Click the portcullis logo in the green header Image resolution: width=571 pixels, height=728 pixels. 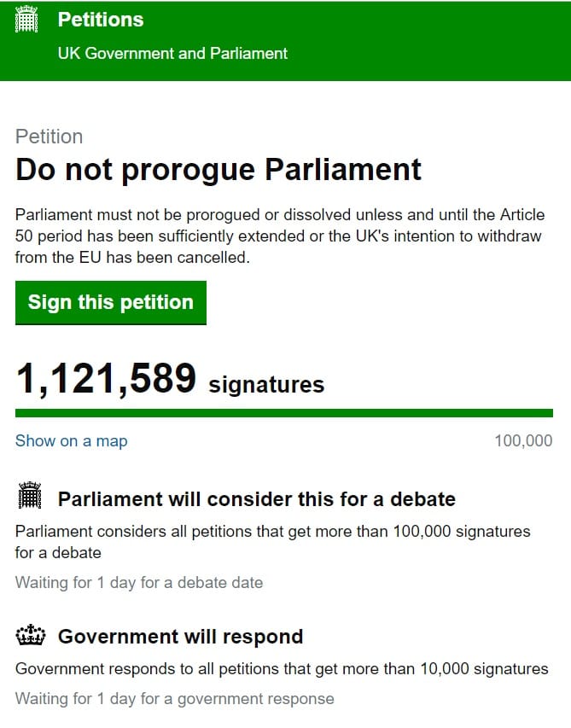tap(26, 19)
